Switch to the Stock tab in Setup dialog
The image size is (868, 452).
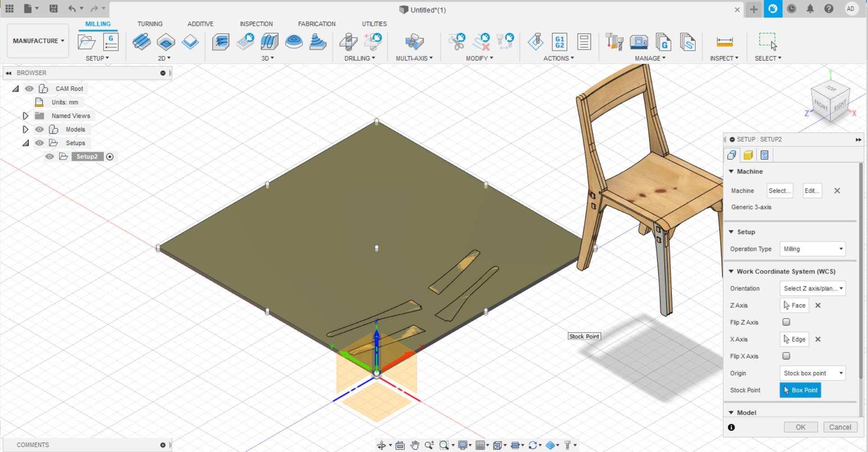748,155
